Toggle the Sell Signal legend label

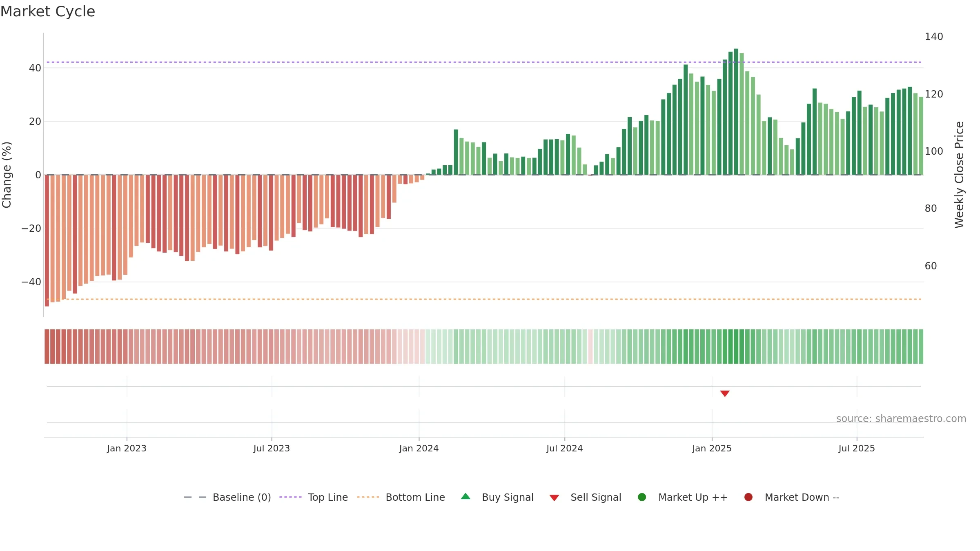click(596, 497)
